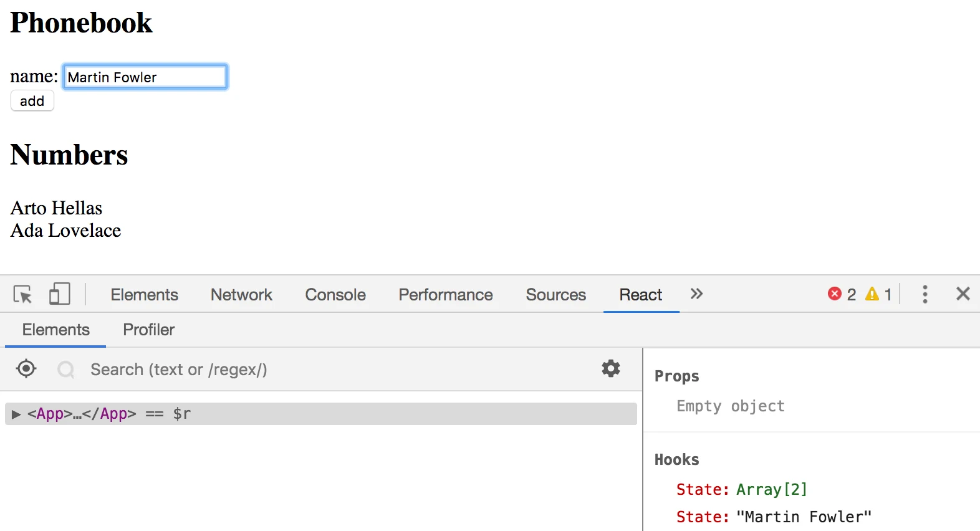The height and width of the screenshot is (531, 980).
Task: Open the Network tab
Action: point(241,295)
